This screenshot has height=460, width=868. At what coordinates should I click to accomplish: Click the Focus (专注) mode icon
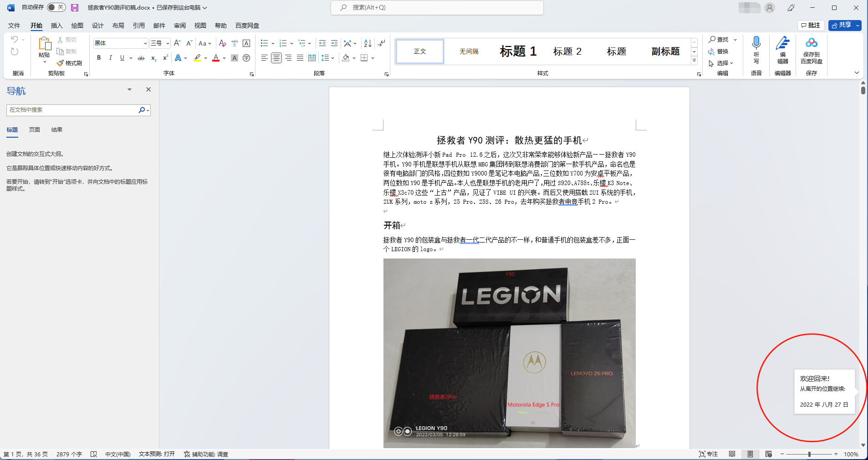click(x=708, y=454)
